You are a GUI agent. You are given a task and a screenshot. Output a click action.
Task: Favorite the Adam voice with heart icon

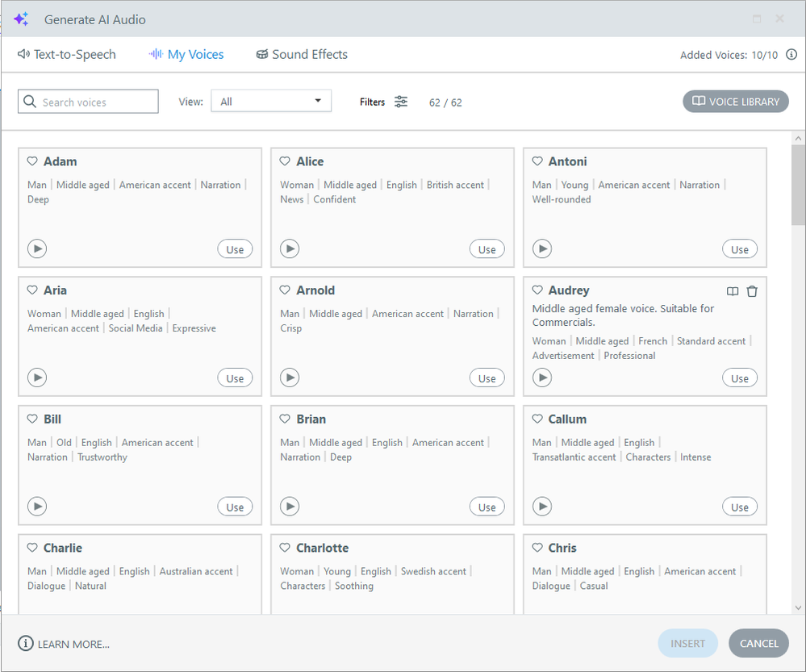click(x=33, y=161)
